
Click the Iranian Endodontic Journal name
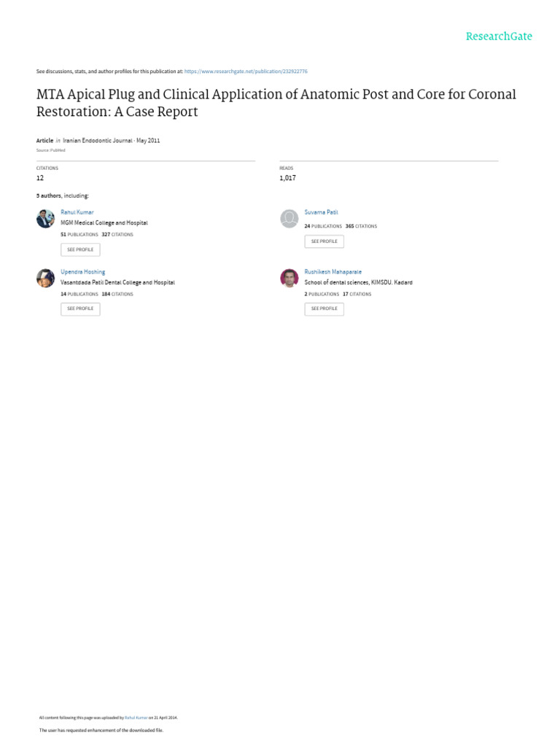click(x=98, y=141)
